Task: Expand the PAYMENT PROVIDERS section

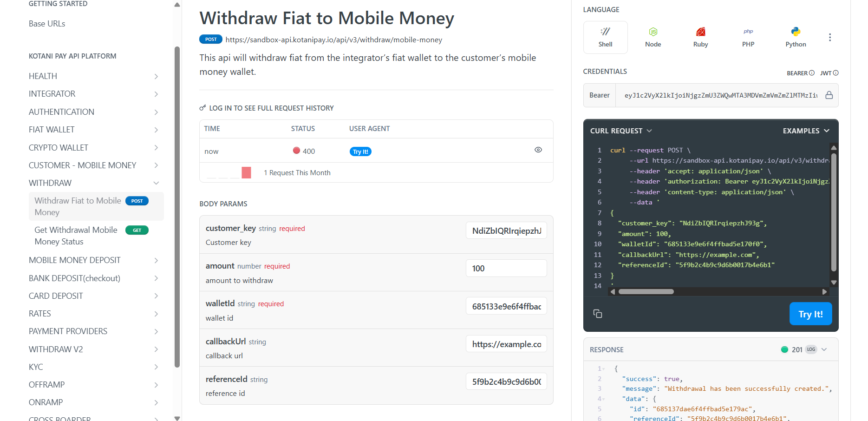Action: click(x=94, y=331)
